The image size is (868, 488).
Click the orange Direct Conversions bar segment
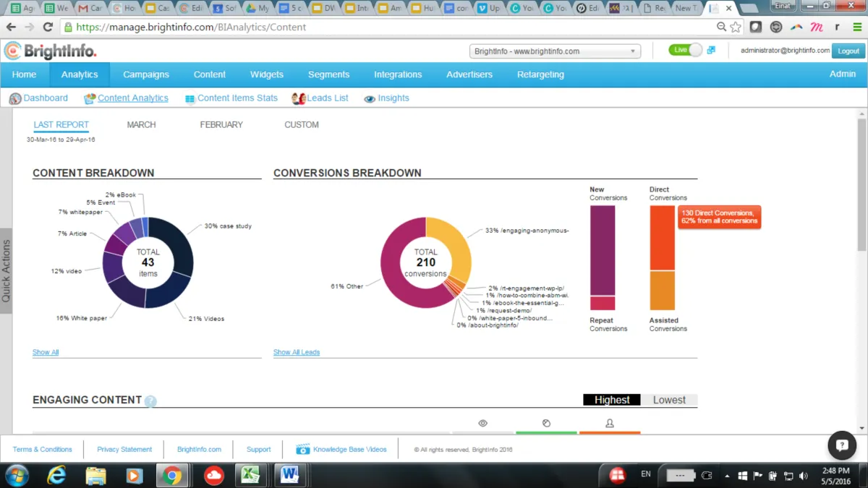pos(662,237)
